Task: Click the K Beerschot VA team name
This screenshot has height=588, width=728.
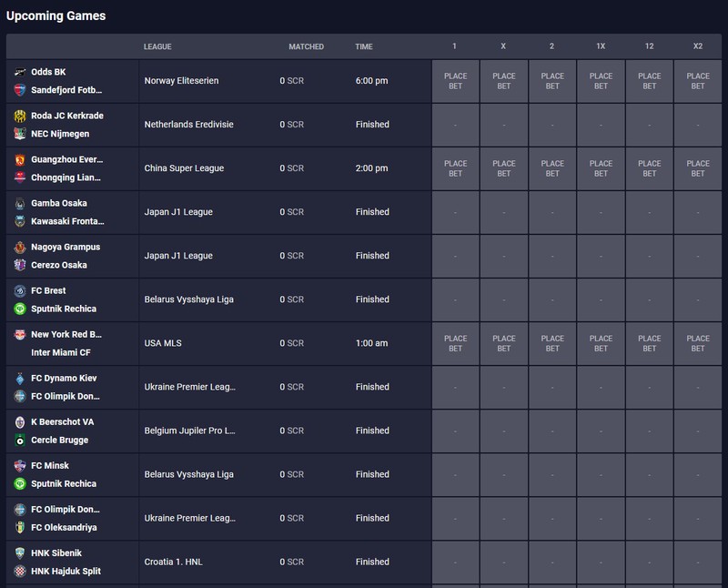Action: point(63,422)
